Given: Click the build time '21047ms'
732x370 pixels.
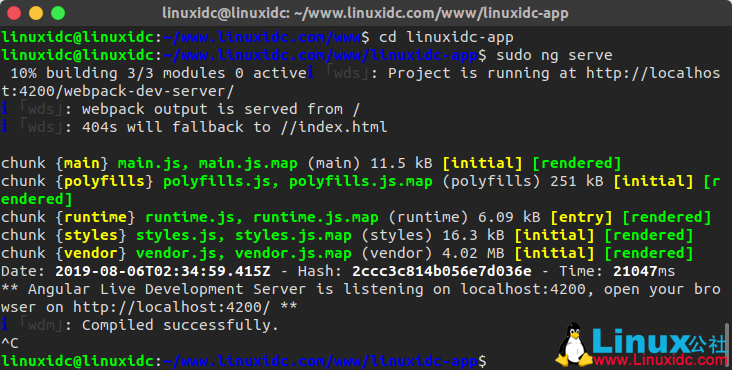Looking at the screenshot, I should point(644,271).
